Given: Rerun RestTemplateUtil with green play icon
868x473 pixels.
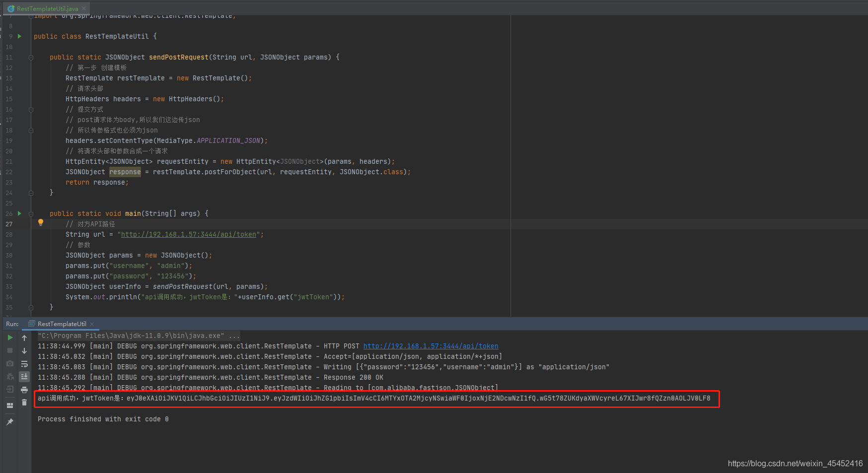Looking at the screenshot, I should (10, 338).
